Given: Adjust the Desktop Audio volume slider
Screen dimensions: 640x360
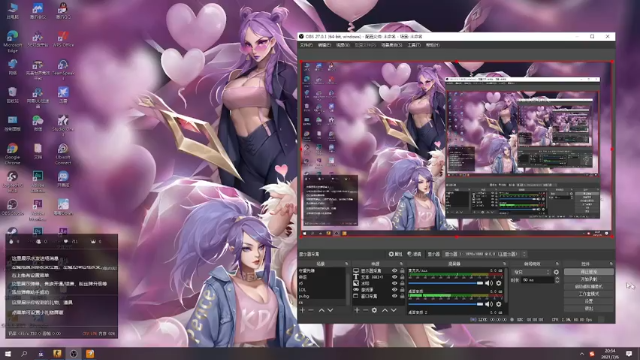Looking at the screenshot, I should (x=446, y=304).
